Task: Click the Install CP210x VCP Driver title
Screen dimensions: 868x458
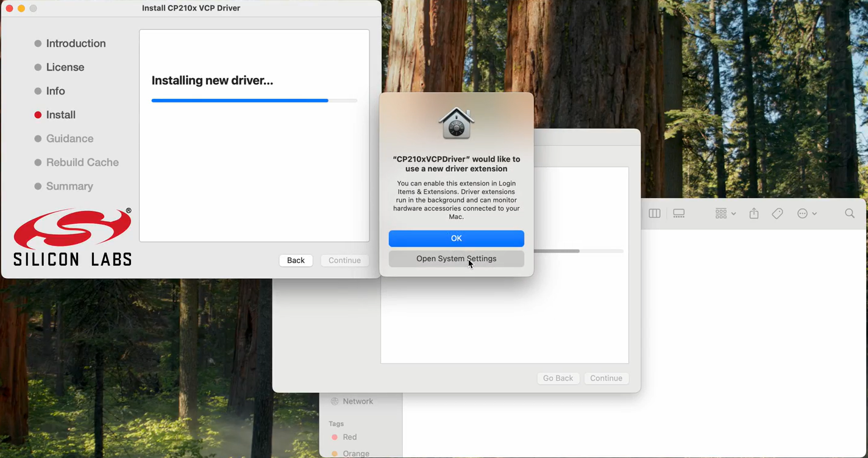Action: point(191,8)
